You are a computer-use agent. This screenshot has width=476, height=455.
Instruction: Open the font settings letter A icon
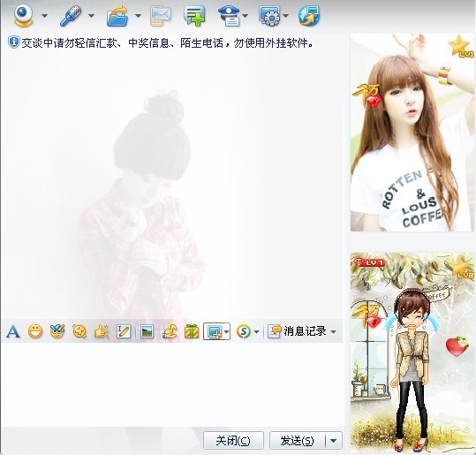point(13,331)
